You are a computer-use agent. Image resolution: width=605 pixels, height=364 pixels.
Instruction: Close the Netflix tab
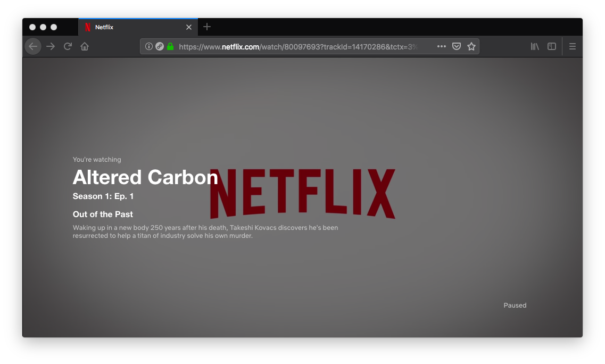189,27
